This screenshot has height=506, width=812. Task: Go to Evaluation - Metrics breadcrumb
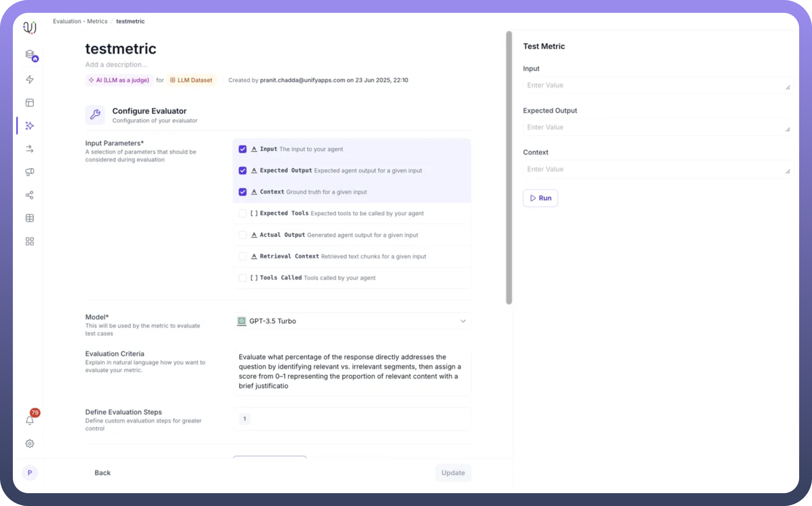(80, 21)
